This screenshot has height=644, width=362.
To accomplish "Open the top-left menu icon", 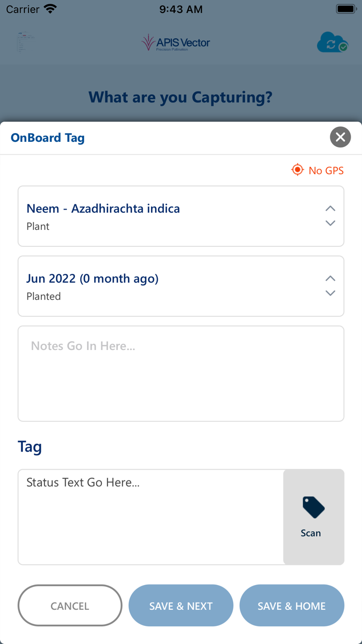I will (x=25, y=42).
